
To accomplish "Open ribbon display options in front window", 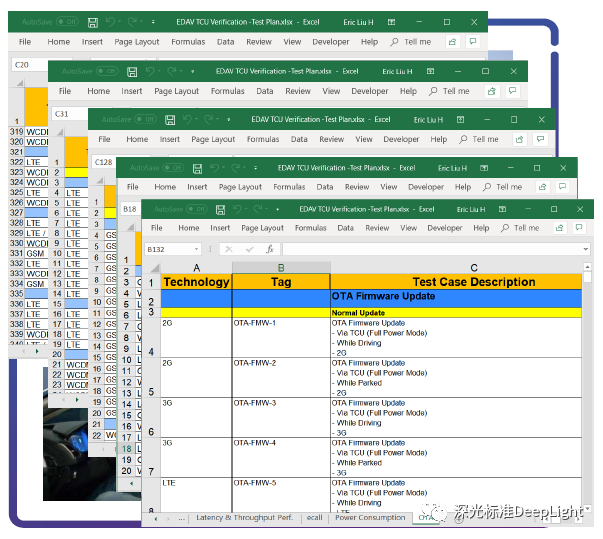I will point(502,209).
